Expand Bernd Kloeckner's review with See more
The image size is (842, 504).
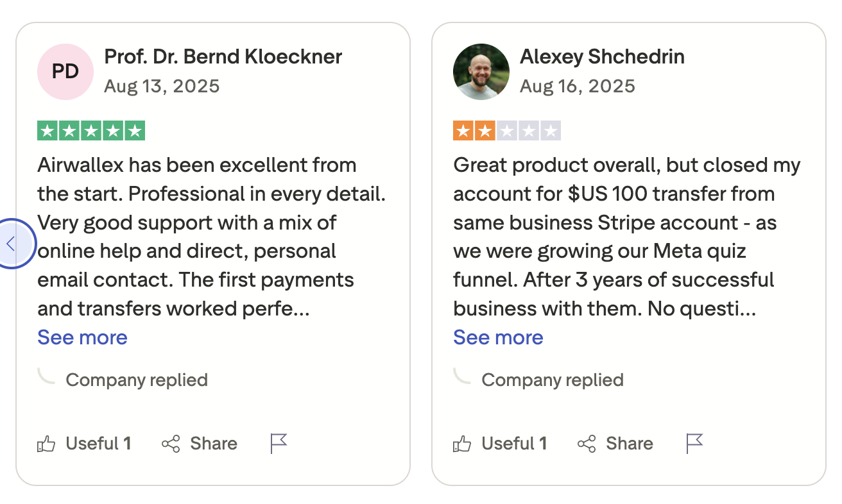(x=83, y=337)
